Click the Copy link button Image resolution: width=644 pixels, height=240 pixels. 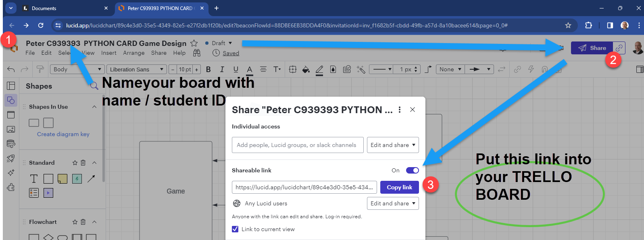click(x=399, y=187)
